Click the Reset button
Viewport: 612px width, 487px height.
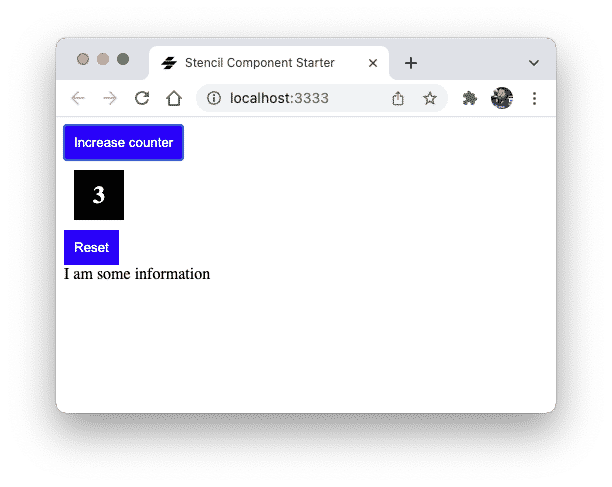click(91, 247)
